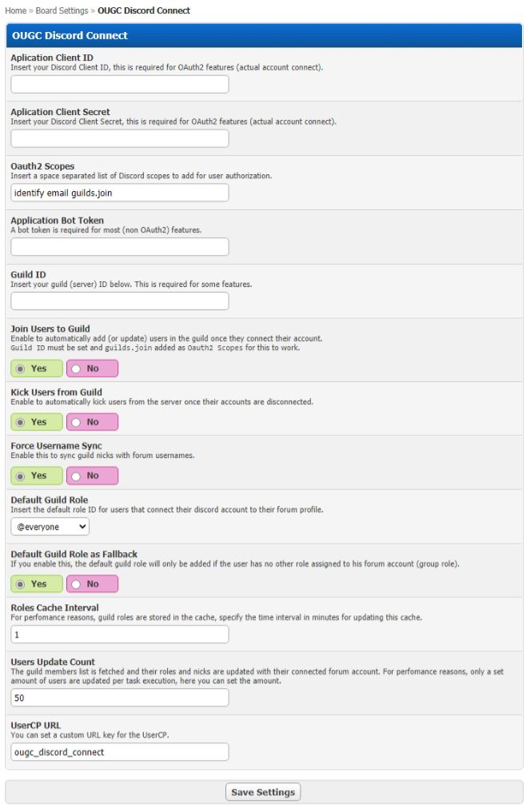Select Yes for Default Guild Role as Fallback
The image size is (530, 812).
pyautogui.click(x=37, y=583)
